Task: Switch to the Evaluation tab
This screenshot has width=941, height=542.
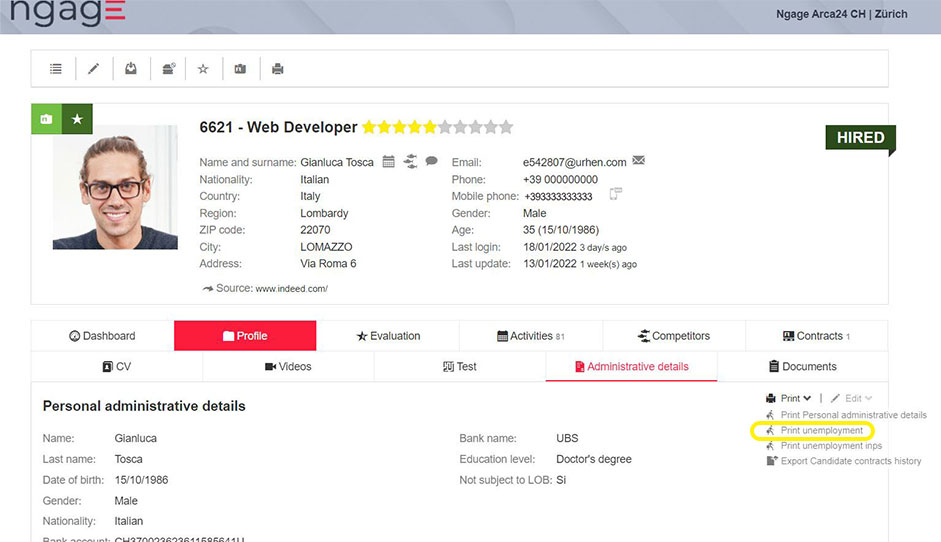Action: [388, 336]
